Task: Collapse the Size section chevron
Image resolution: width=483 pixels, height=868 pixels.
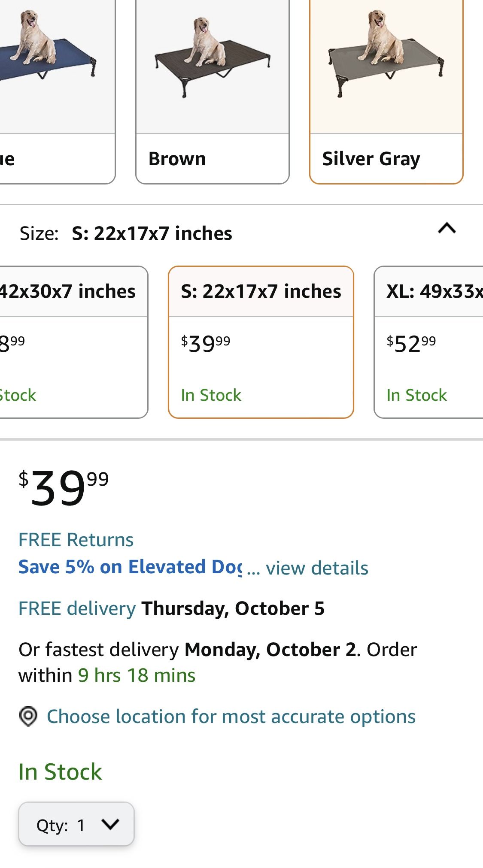Action: pyautogui.click(x=447, y=228)
